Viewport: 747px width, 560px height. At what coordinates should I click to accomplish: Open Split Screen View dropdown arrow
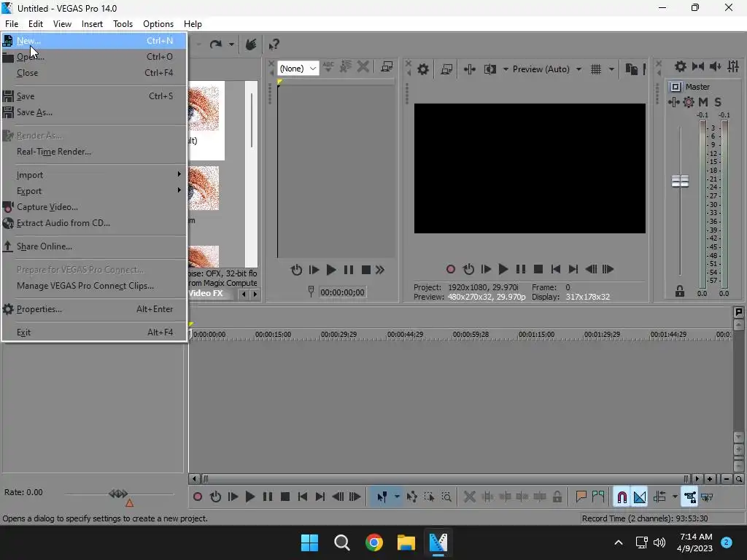click(506, 69)
